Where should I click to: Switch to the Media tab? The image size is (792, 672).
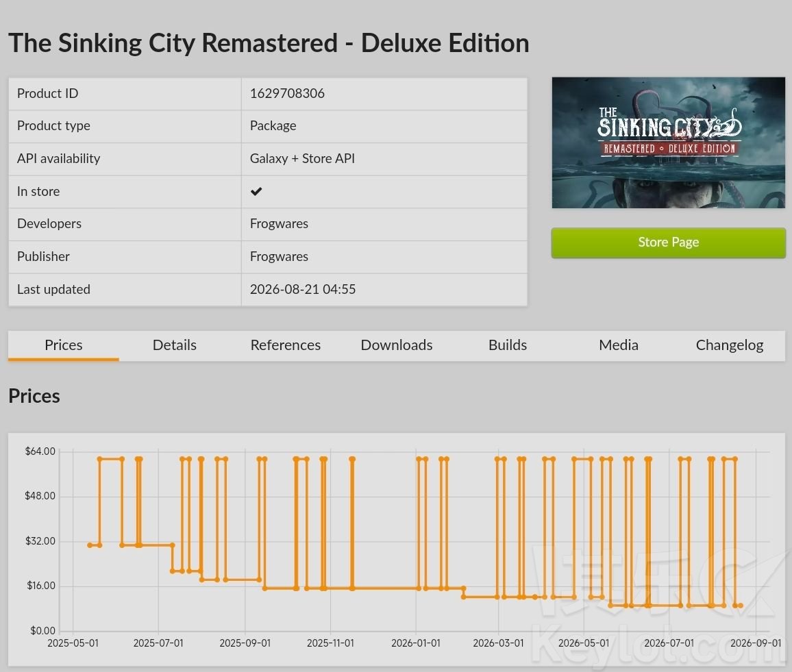(619, 345)
